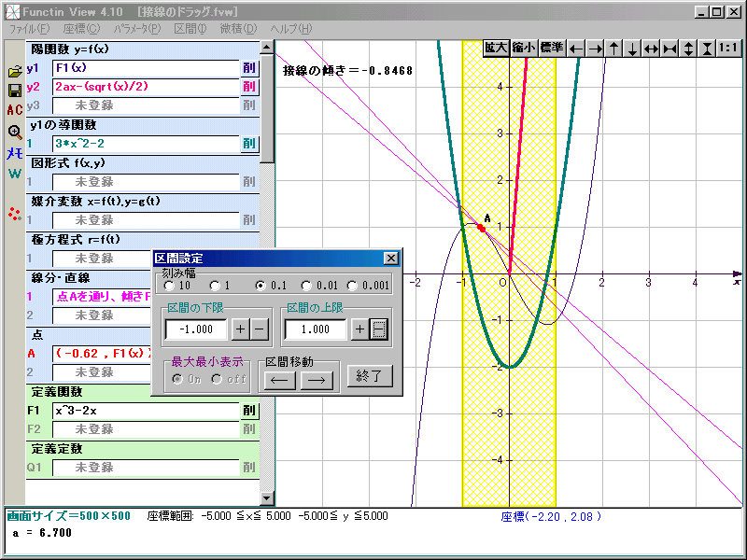Open the 区間(I) menu
Viewport: 747px width, 560px height.
[190, 29]
